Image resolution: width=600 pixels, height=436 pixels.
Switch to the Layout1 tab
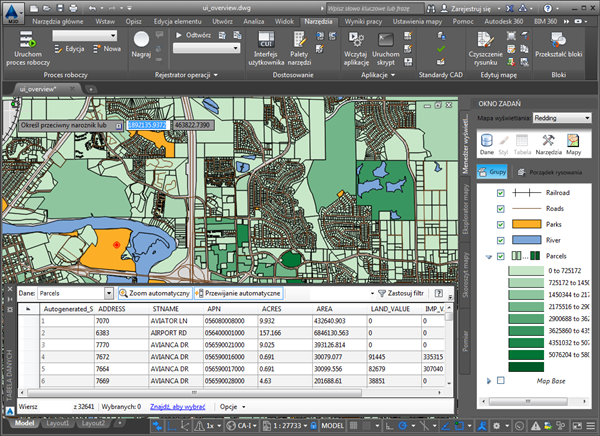coord(59,424)
